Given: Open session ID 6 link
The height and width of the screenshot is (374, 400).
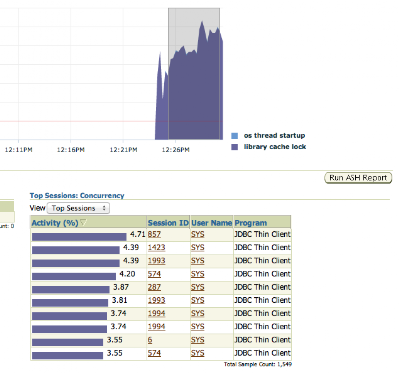Looking at the screenshot, I should pyautogui.click(x=150, y=340).
